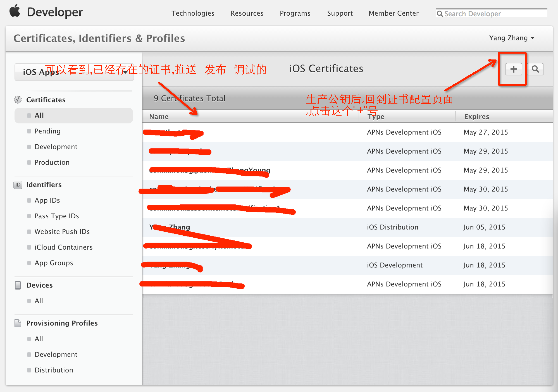This screenshot has height=392, width=558.
Task: Click the Identifiers section heading
Action: click(x=44, y=185)
